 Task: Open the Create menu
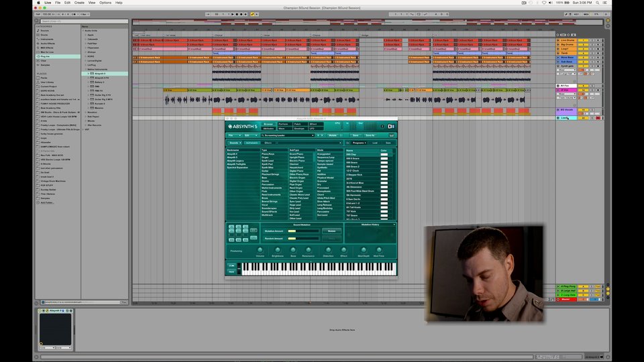(x=79, y=3)
